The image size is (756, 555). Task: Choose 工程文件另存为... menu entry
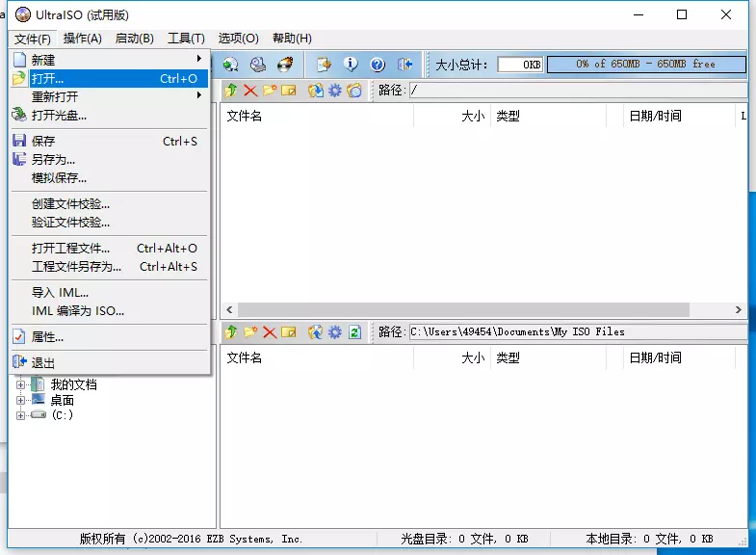tap(110, 267)
